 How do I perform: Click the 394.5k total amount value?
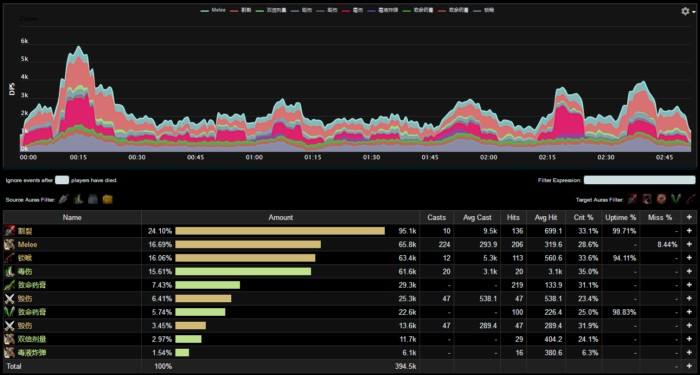click(x=405, y=367)
